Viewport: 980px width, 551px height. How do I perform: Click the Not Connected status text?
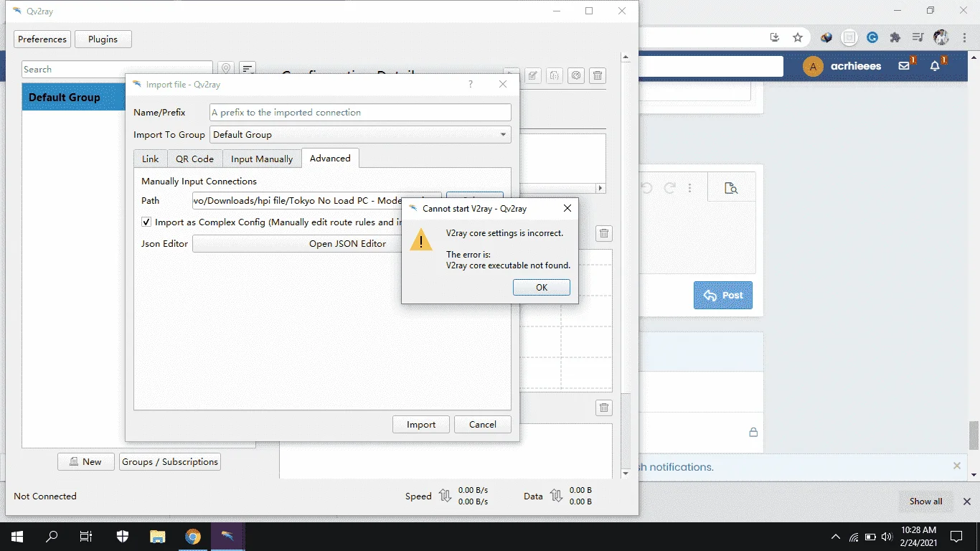[x=45, y=496]
